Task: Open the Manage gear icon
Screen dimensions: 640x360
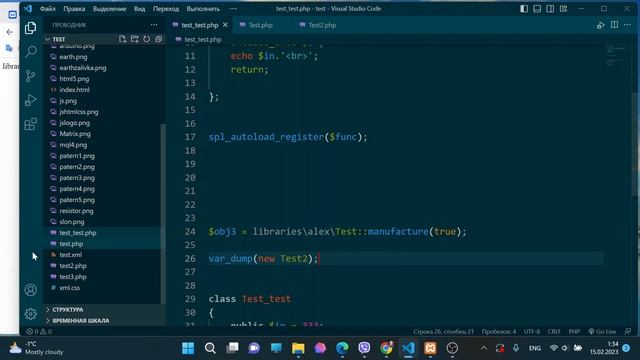Action: coord(31,313)
